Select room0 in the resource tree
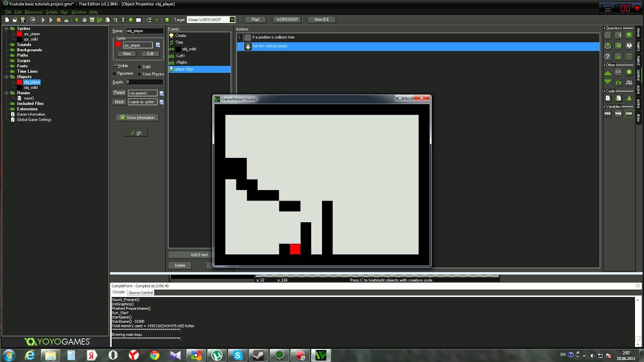Image resolution: width=644 pixels, height=362 pixels. click(x=29, y=99)
